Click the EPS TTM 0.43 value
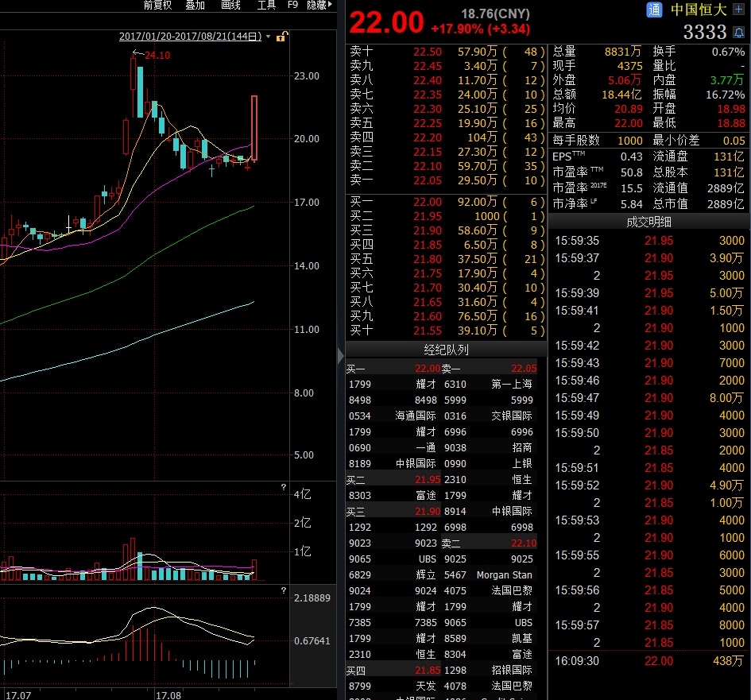This screenshot has width=751, height=700. (x=631, y=157)
